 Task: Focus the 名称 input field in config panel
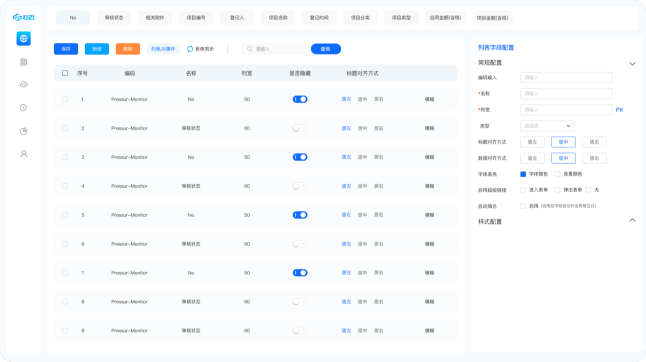[x=566, y=93]
